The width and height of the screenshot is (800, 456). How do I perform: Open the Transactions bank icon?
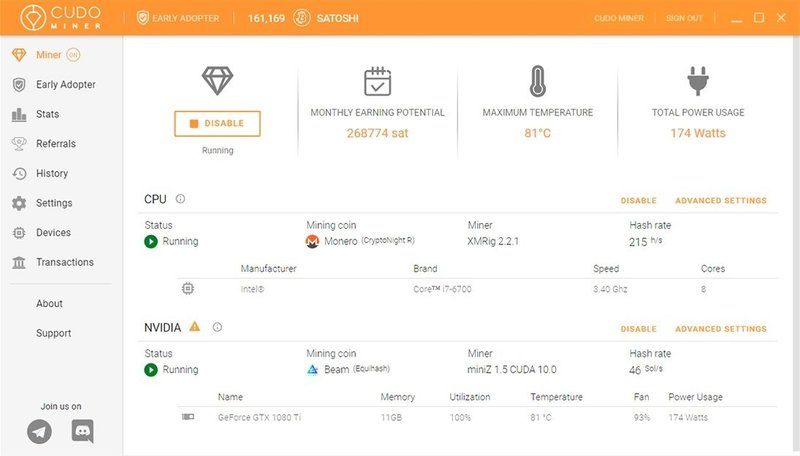[x=19, y=262]
